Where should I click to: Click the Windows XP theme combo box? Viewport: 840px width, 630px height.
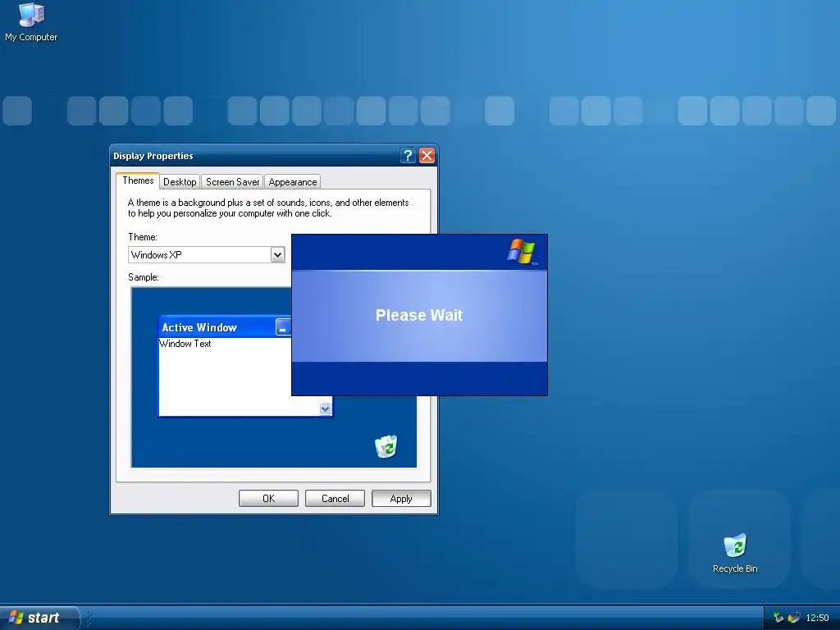click(x=206, y=255)
